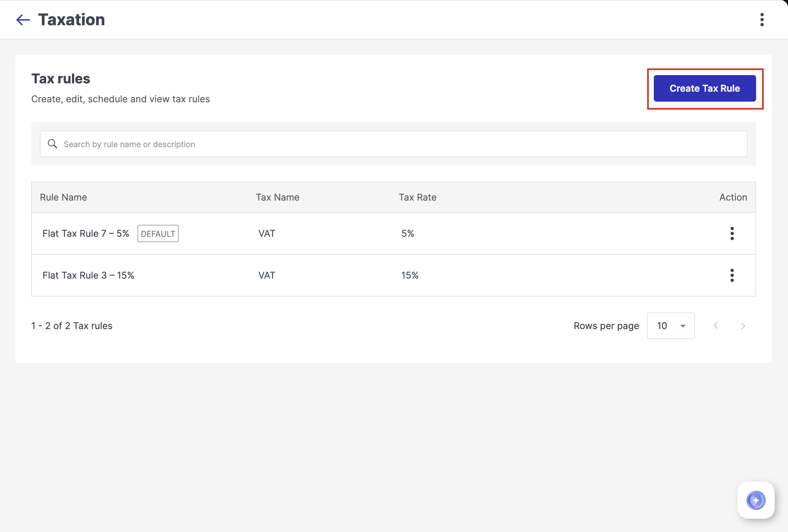This screenshot has height=532, width=788.
Task: Click the Tax rules section heading
Action: pos(61,79)
